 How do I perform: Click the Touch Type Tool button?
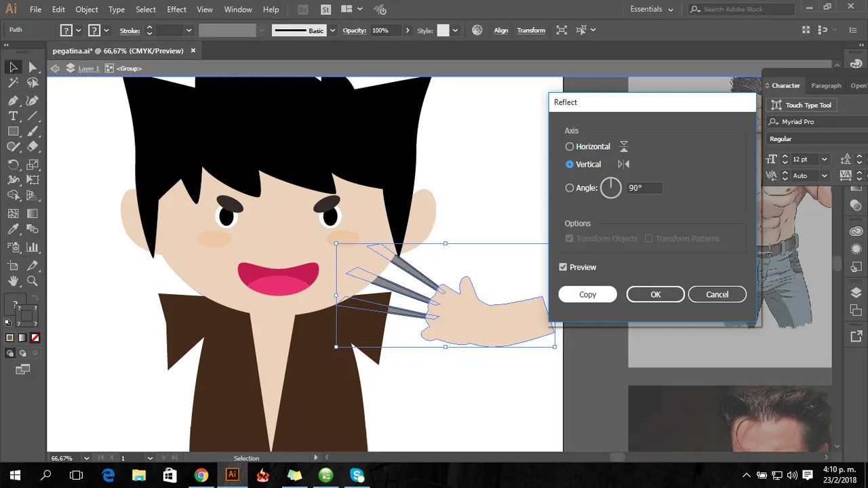(x=802, y=105)
